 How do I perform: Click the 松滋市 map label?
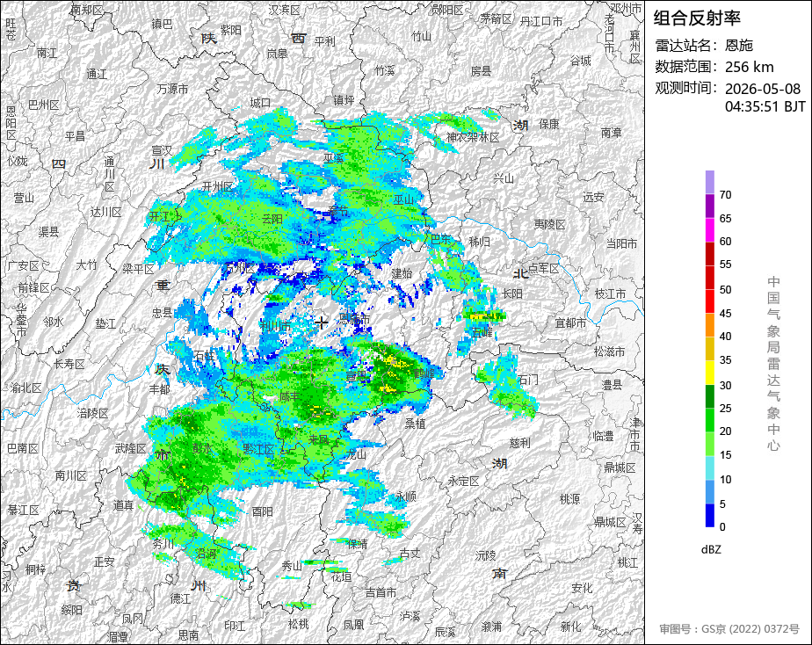pos(610,351)
